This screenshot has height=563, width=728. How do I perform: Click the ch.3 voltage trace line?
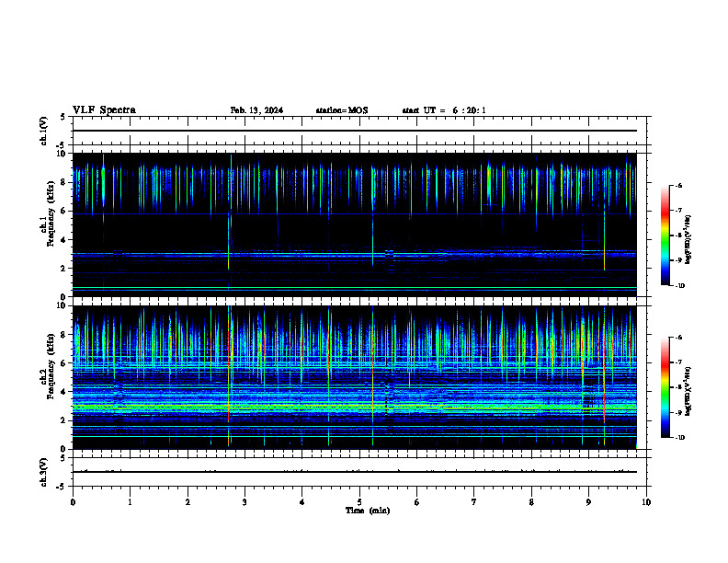pos(354,472)
